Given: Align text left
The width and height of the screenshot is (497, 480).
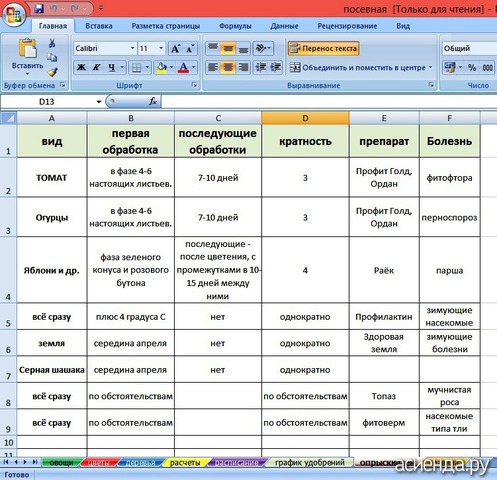Looking at the screenshot, I should pos(213,68).
